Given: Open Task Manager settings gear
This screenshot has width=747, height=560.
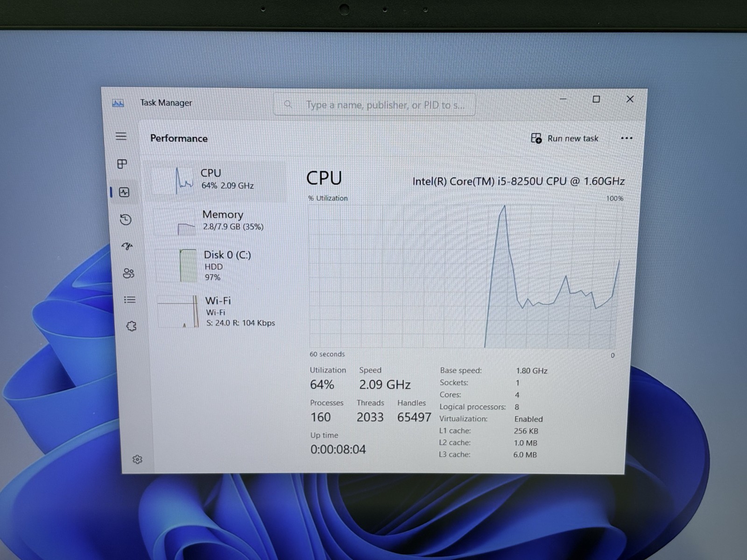Looking at the screenshot, I should (137, 460).
